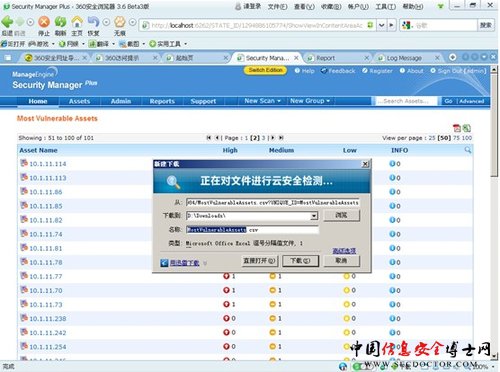The width and height of the screenshot is (500, 372).
Task: Open asset link 10.1.11.254
Action: point(48,347)
